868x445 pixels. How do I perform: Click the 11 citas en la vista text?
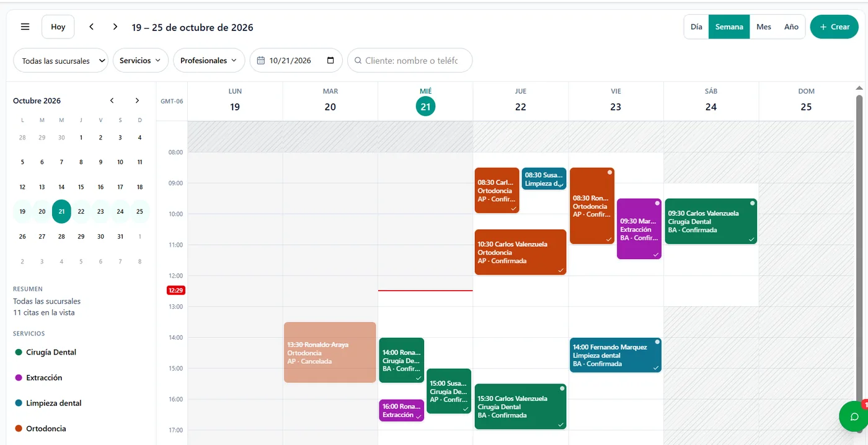(x=44, y=312)
